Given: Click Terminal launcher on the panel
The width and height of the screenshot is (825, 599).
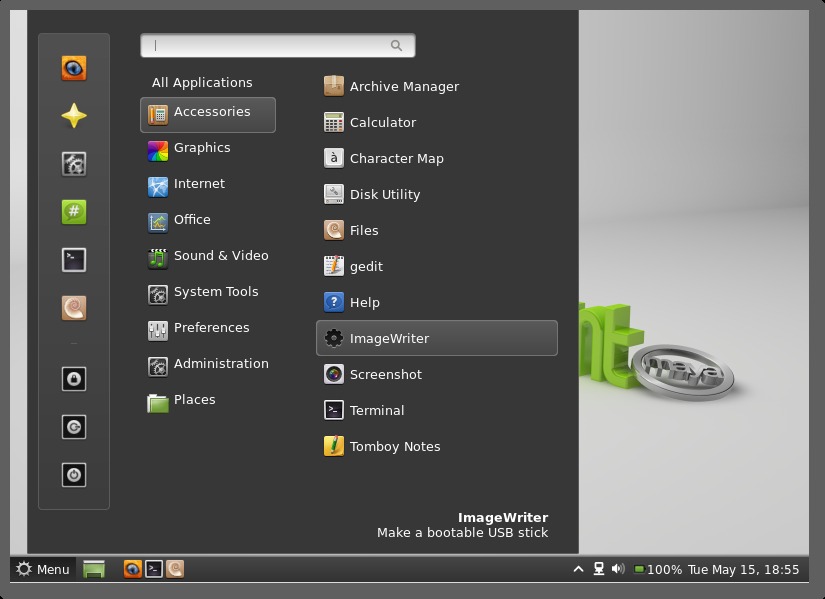Looking at the screenshot, I should [154, 569].
